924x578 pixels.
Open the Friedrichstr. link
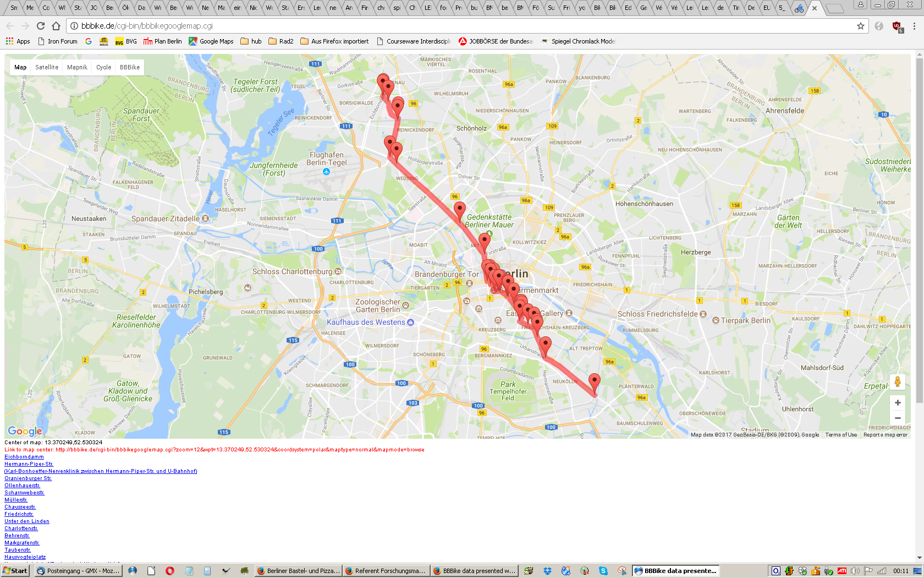coord(19,514)
